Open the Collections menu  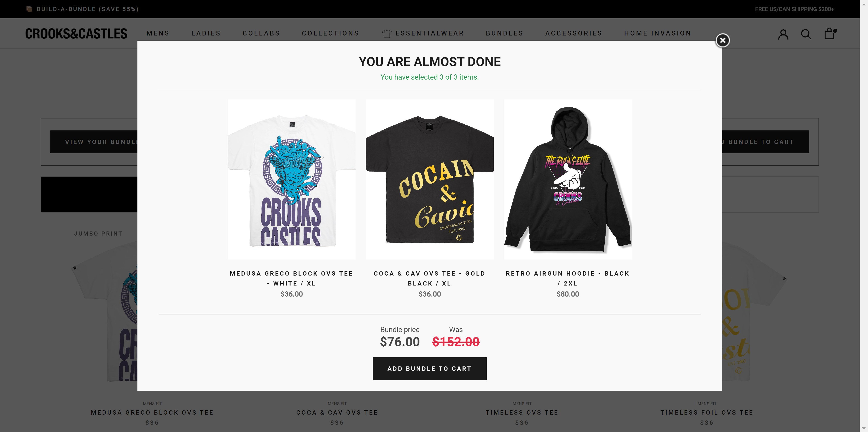click(x=330, y=33)
